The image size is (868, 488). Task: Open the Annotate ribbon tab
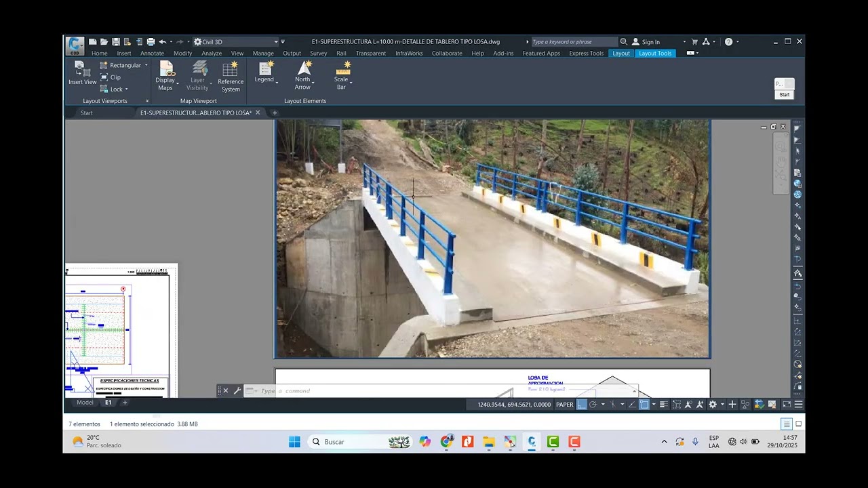(x=152, y=54)
